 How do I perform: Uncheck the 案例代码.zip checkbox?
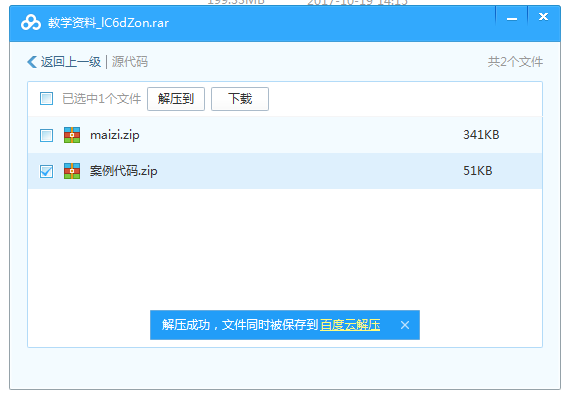click(x=46, y=171)
